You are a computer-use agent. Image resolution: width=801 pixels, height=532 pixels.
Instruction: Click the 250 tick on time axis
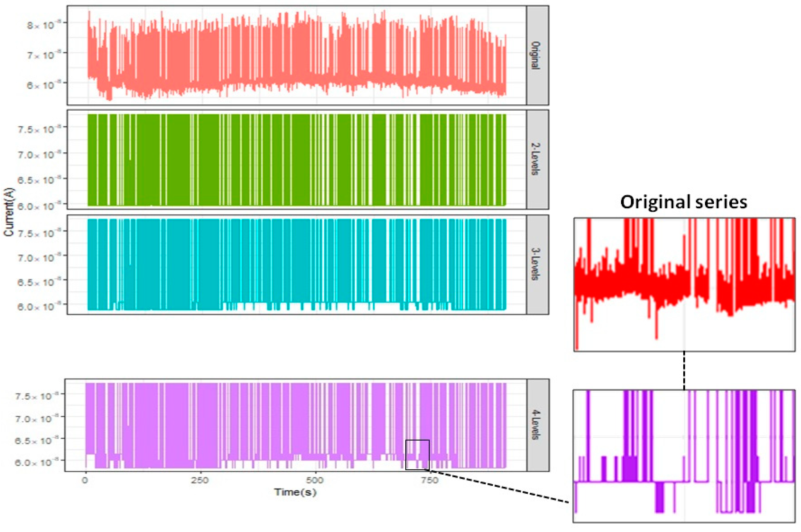pos(200,481)
